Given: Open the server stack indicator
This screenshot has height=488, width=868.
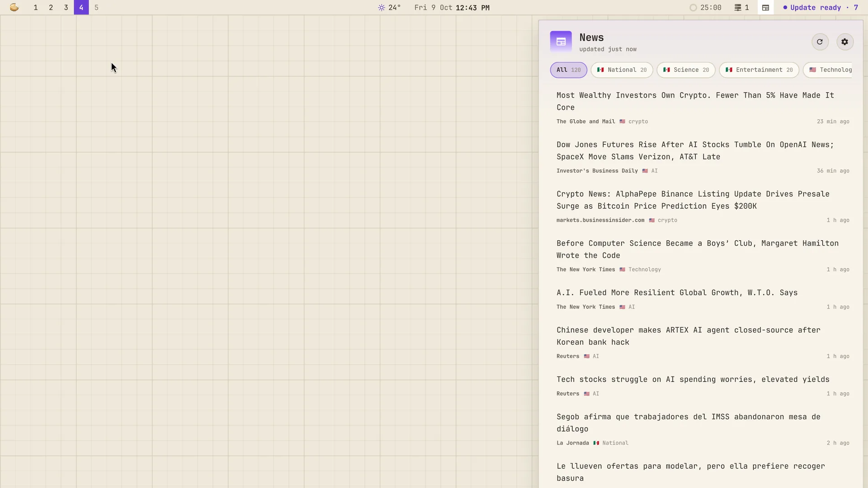Looking at the screenshot, I should click(x=741, y=7).
